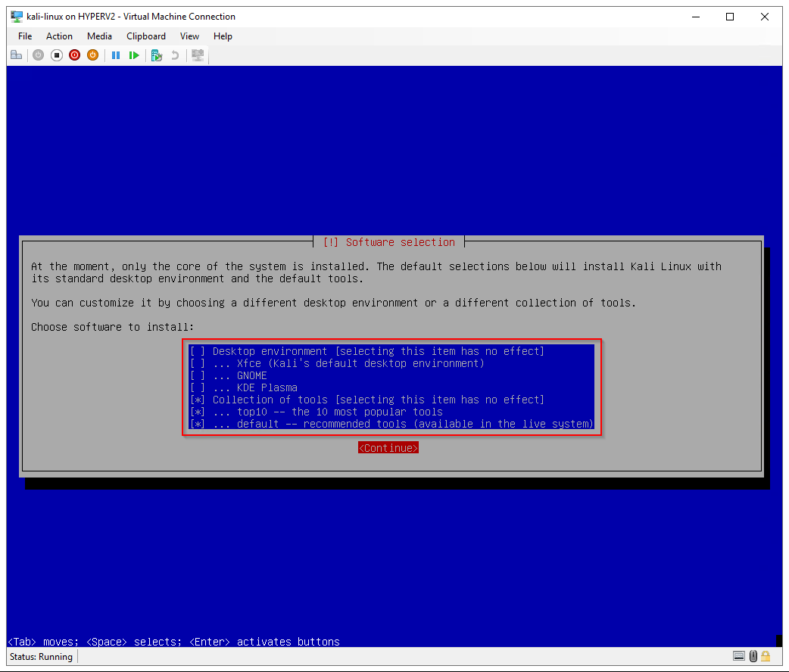Click the Revert toolbar icon
Screen dimensions: 789x672
[x=175, y=55]
